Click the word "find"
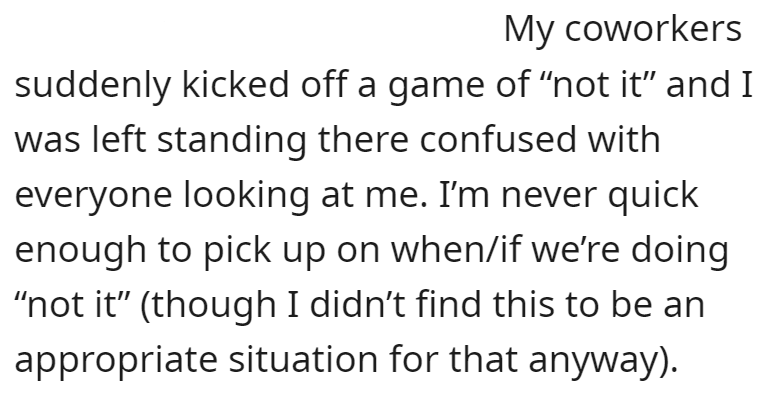The width and height of the screenshot is (770, 403). tap(449, 304)
